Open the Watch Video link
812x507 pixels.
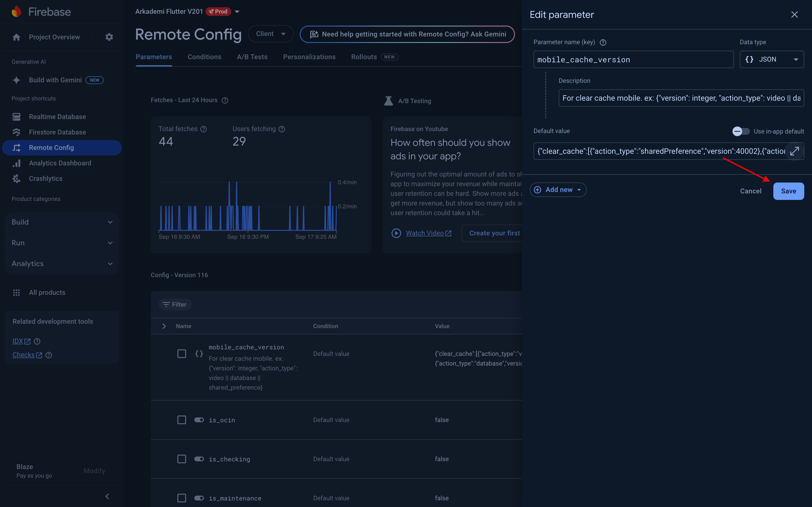pyautogui.click(x=424, y=233)
